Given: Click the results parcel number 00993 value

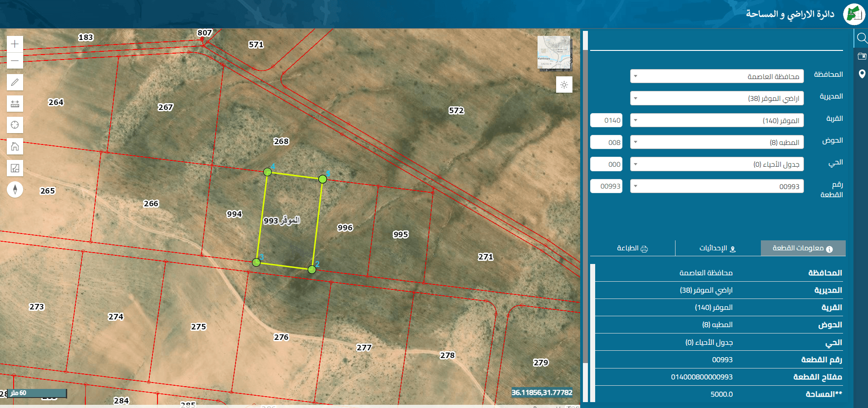Looking at the screenshot, I should click(x=722, y=360).
